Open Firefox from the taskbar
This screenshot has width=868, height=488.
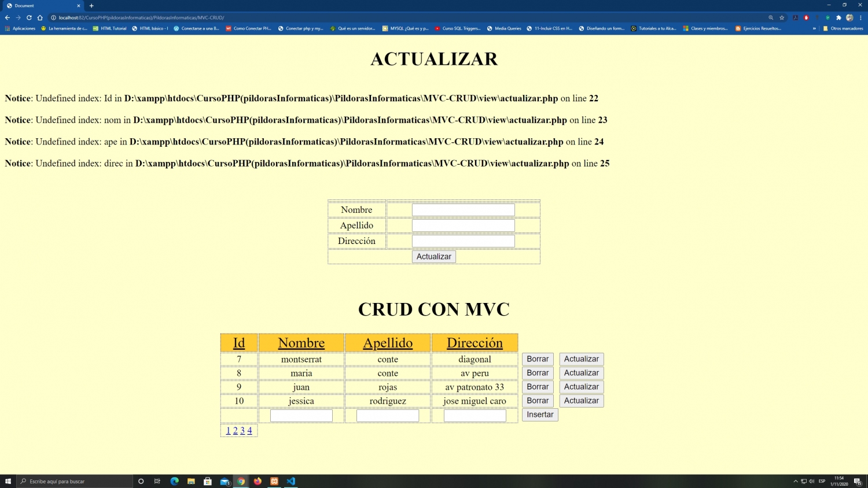pos(258,481)
